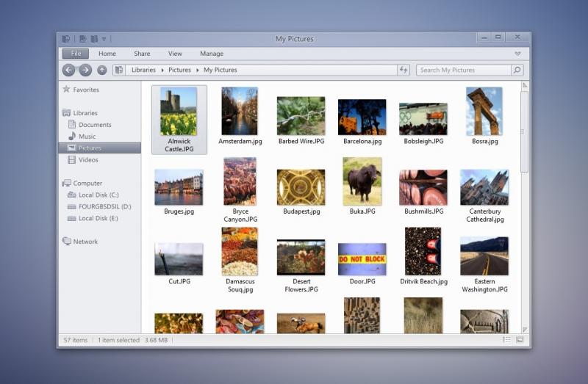Open Videos library in sidebar
This screenshot has height=384, width=588.
tap(83, 159)
